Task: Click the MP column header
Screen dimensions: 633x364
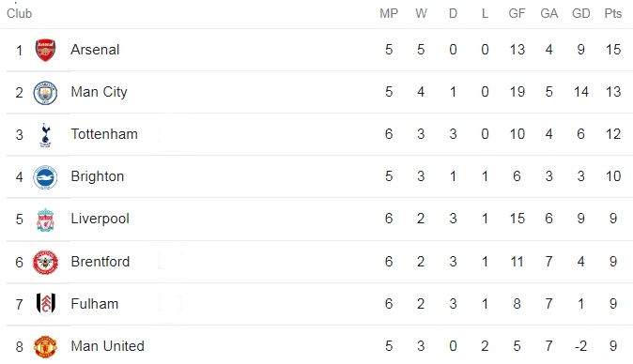Action: point(389,13)
